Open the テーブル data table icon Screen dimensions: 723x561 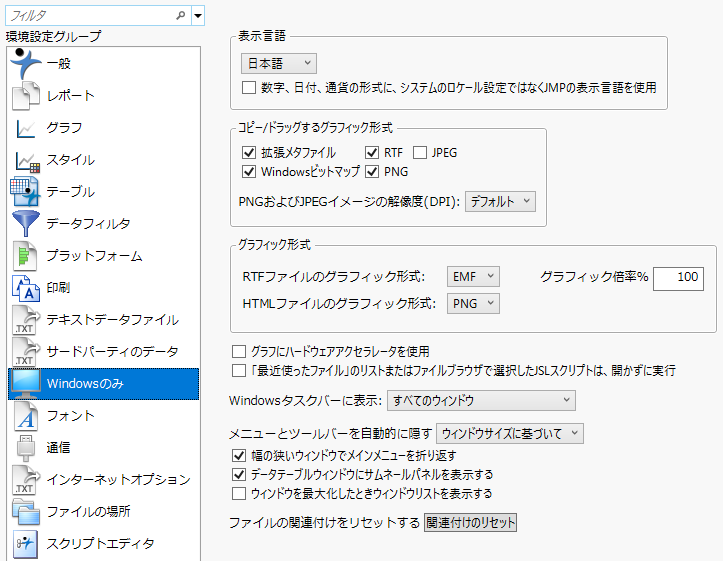click(25, 191)
